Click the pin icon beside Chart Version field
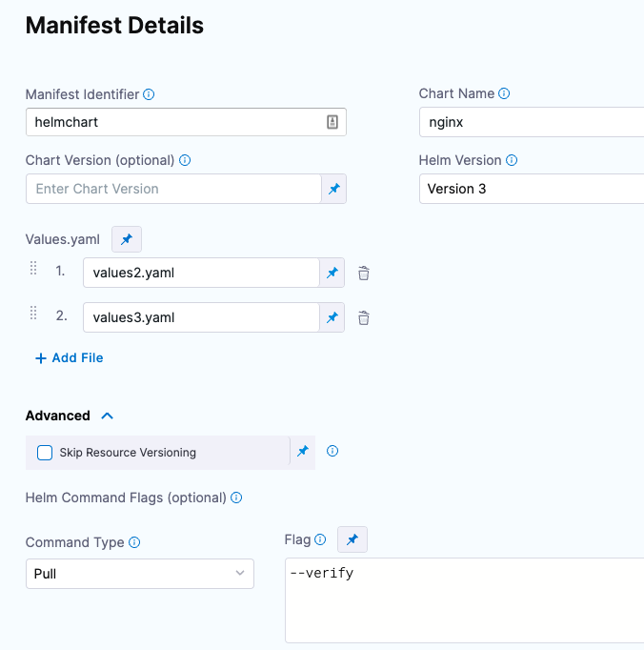644x650 pixels. [333, 189]
